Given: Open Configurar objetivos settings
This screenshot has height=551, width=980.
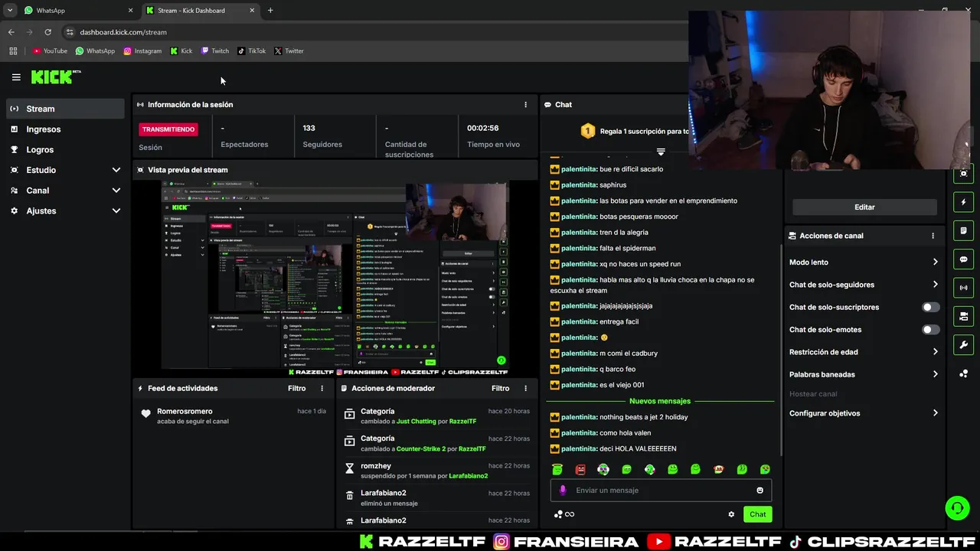Looking at the screenshot, I should click(x=864, y=413).
